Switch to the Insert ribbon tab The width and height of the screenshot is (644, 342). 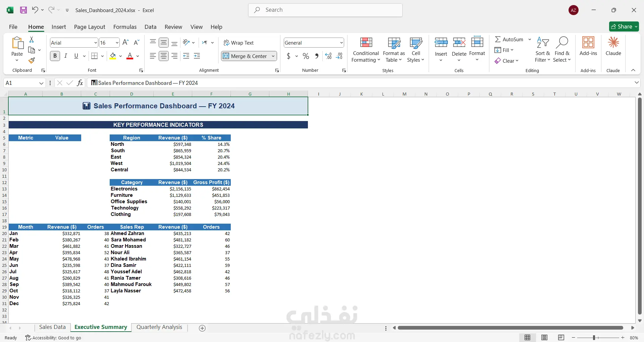click(x=59, y=27)
